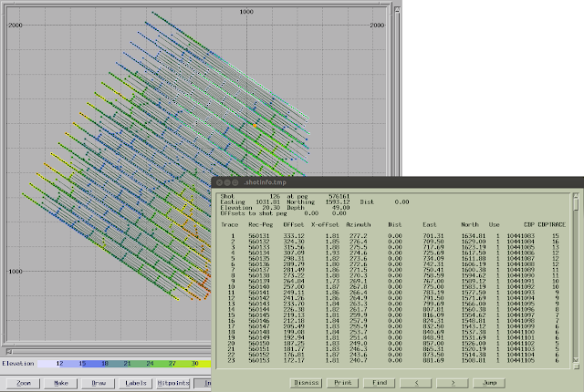Toggle the Labels button
584x392 pixels.
(x=135, y=384)
